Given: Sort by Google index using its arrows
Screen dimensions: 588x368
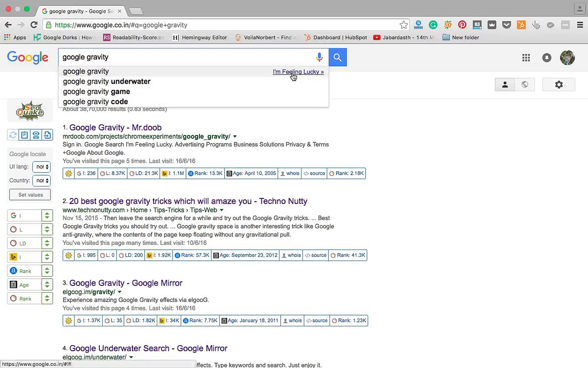Looking at the screenshot, I should [x=47, y=216].
